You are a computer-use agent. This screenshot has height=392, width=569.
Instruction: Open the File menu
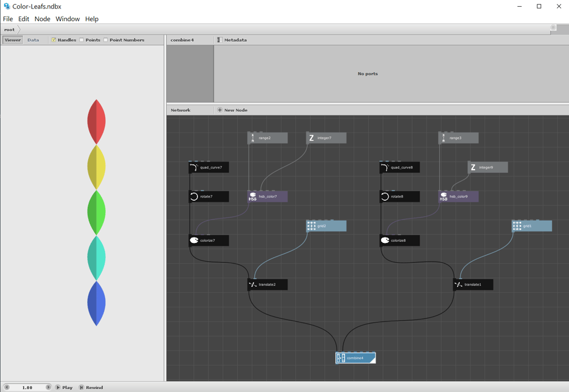pos(8,19)
